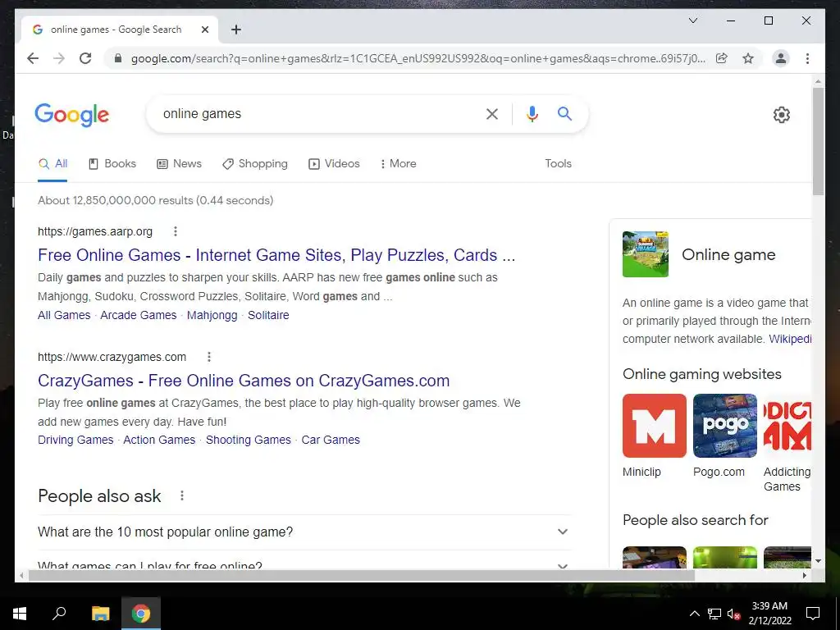
Task: Go to the Google logo homepage
Action: 72,115
